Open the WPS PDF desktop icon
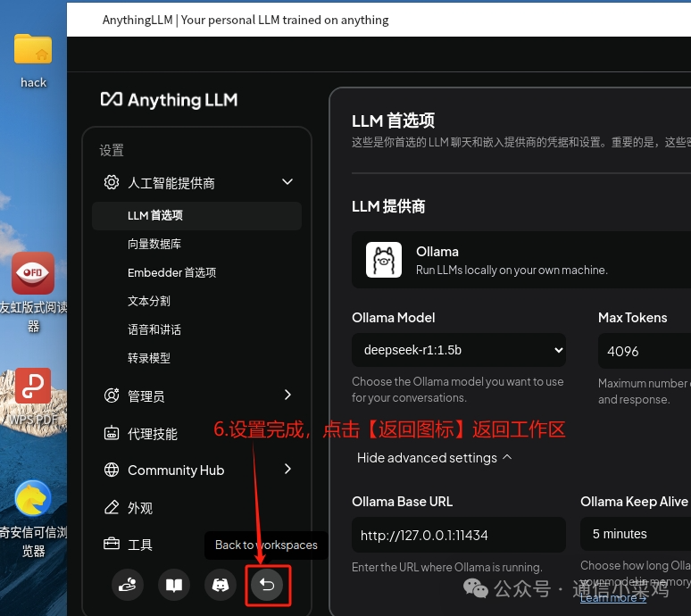 click(33, 386)
